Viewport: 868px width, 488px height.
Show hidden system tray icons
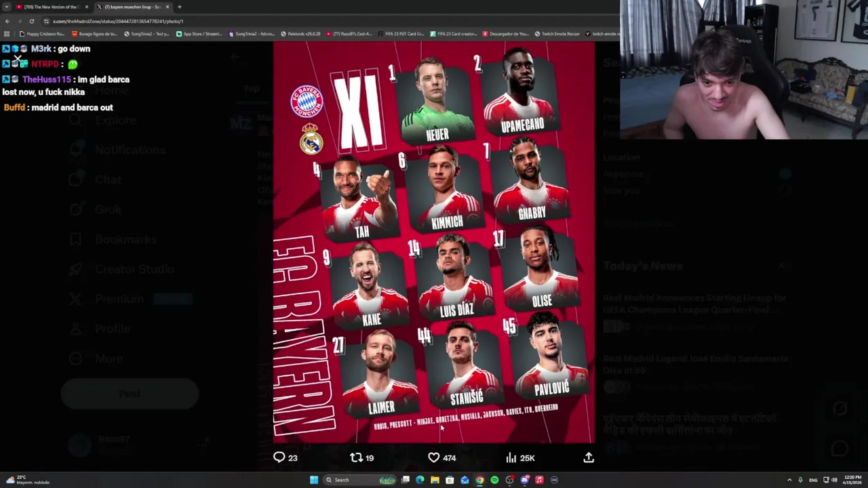789,480
